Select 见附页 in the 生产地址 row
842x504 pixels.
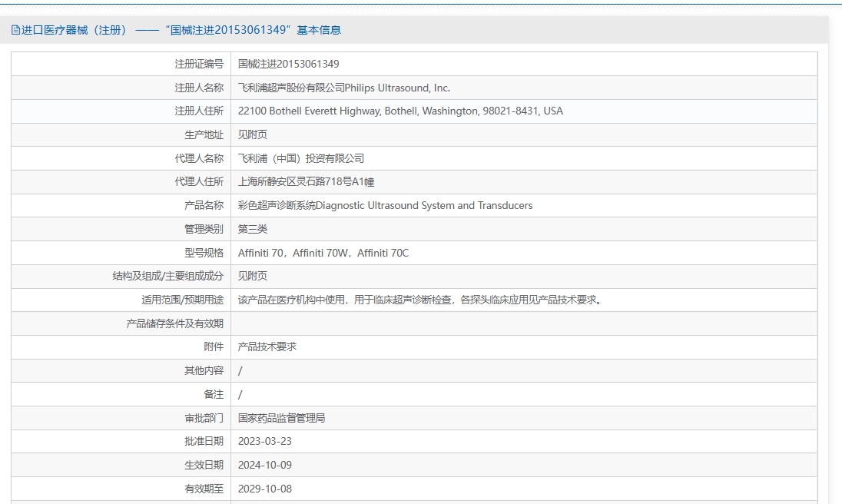pyautogui.click(x=253, y=134)
